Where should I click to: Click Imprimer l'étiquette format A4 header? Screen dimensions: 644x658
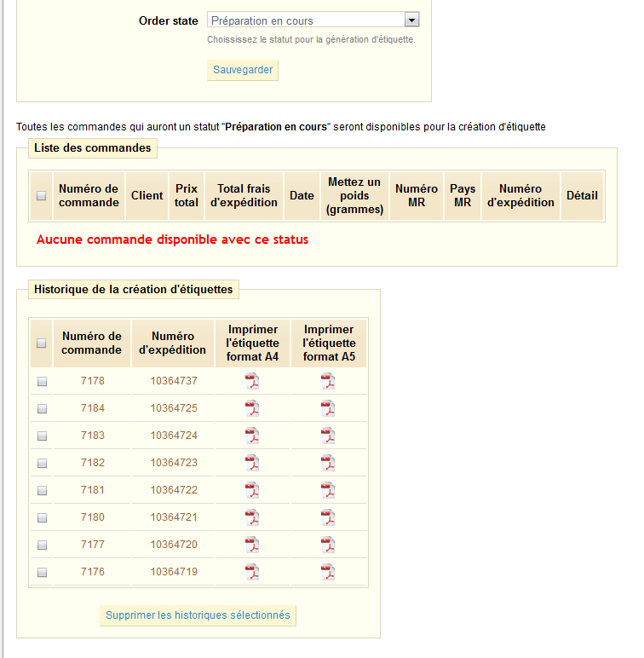[x=252, y=343]
